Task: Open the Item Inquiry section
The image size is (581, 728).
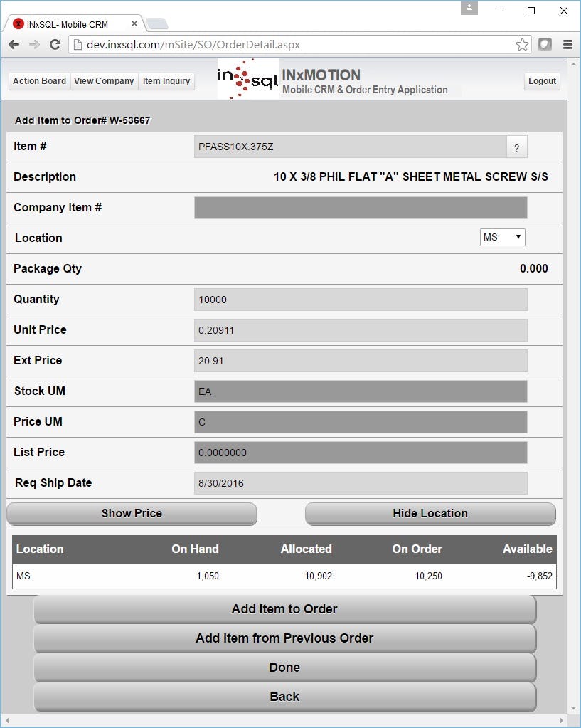Action: 166,81
